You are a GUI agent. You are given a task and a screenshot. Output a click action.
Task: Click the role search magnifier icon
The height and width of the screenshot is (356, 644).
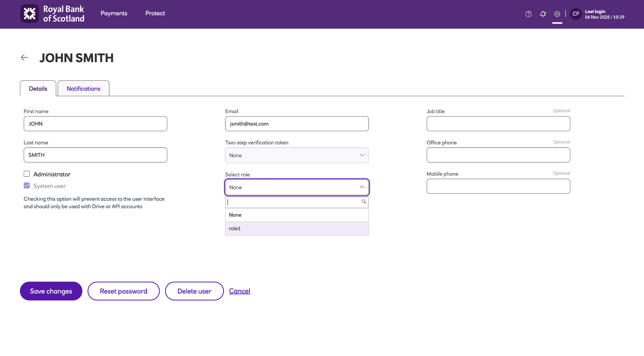[364, 202]
